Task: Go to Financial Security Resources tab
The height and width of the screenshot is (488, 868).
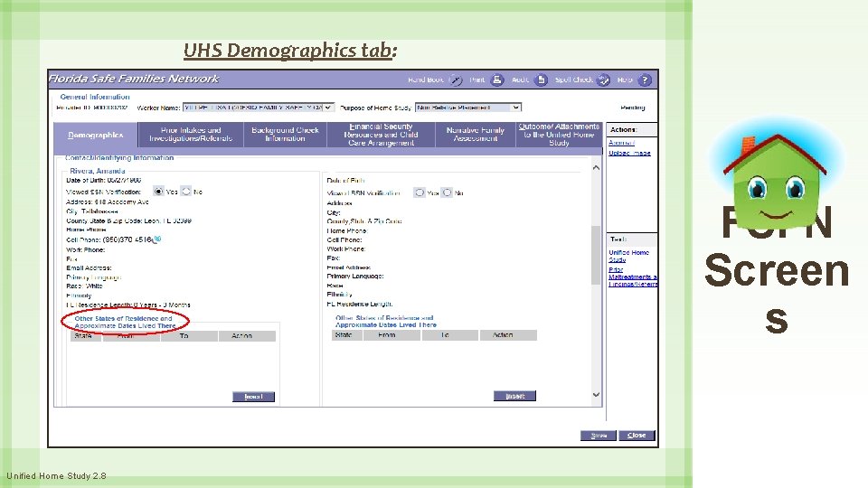Action: [381, 135]
